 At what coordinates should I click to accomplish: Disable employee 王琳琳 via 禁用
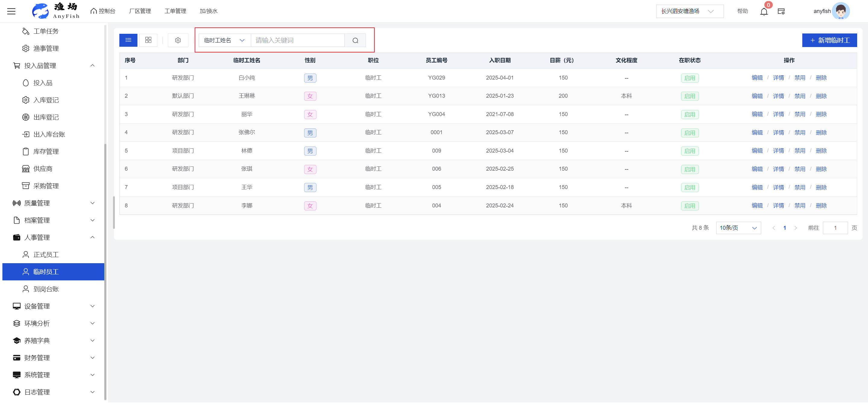tap(800, 96)
